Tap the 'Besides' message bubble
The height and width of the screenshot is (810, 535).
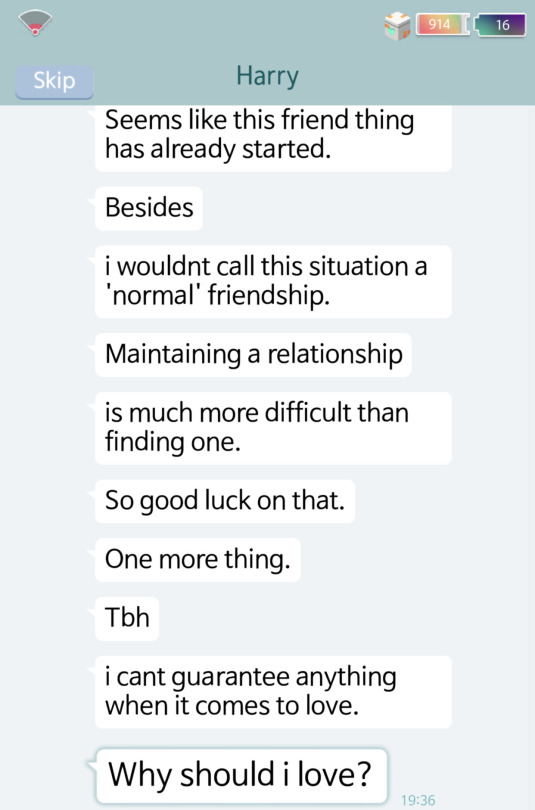pyautogui.click(x=149, y=208)
